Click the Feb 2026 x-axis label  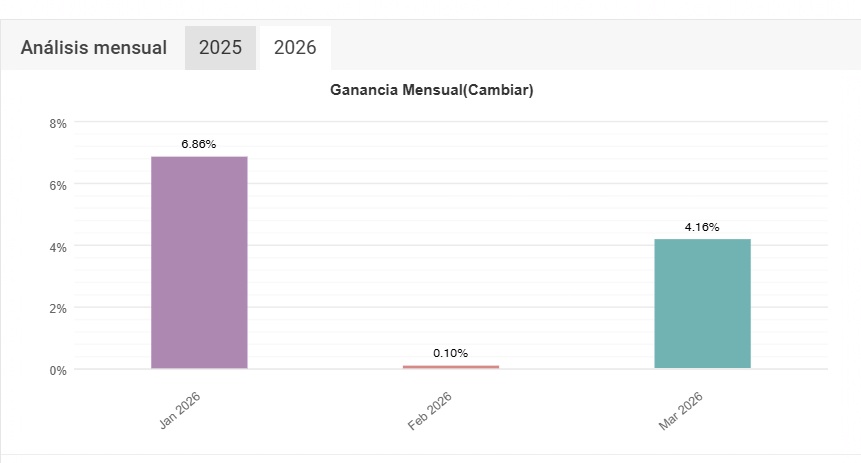(x=430, y=411)
